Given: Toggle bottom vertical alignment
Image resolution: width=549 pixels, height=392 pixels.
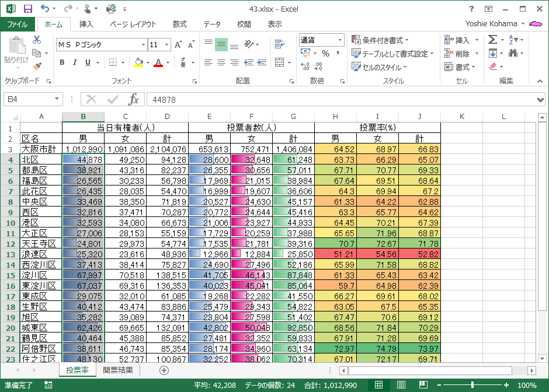Looking at the screenshot, I should pyautogui.click(x=234, y=46).
